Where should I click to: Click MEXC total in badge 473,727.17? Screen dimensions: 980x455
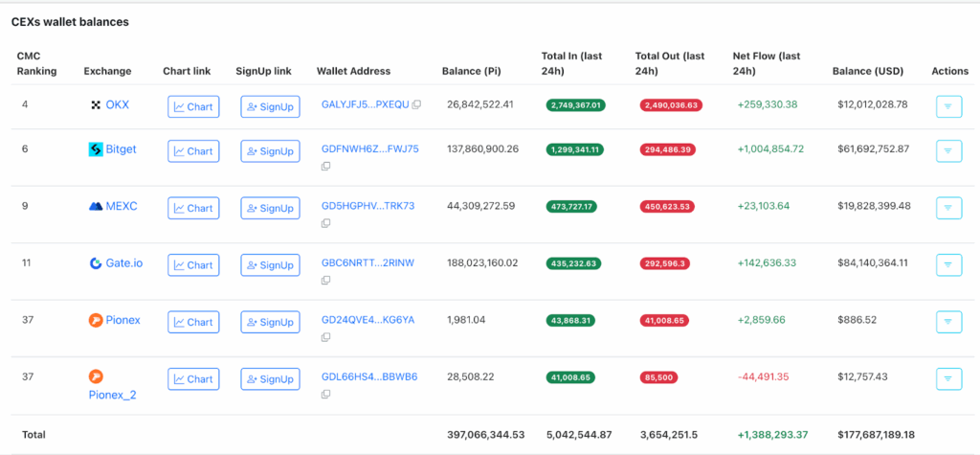click(572, 207)
